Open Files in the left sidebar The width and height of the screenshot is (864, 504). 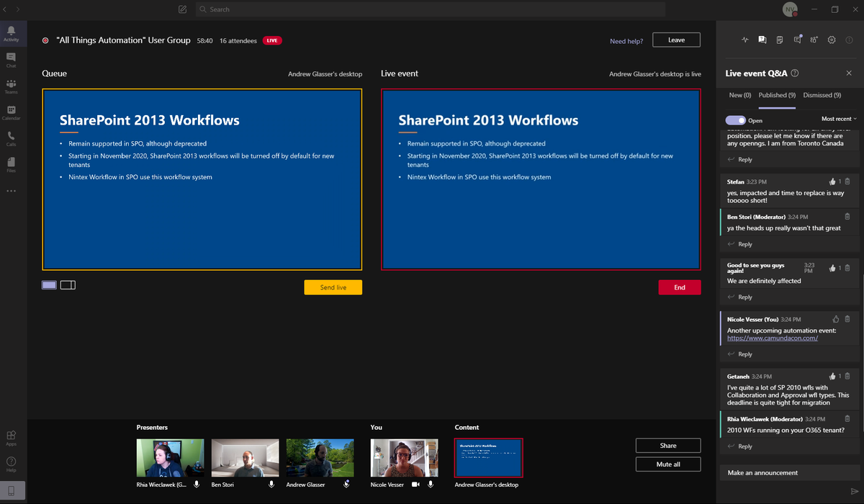coord(12,164)
